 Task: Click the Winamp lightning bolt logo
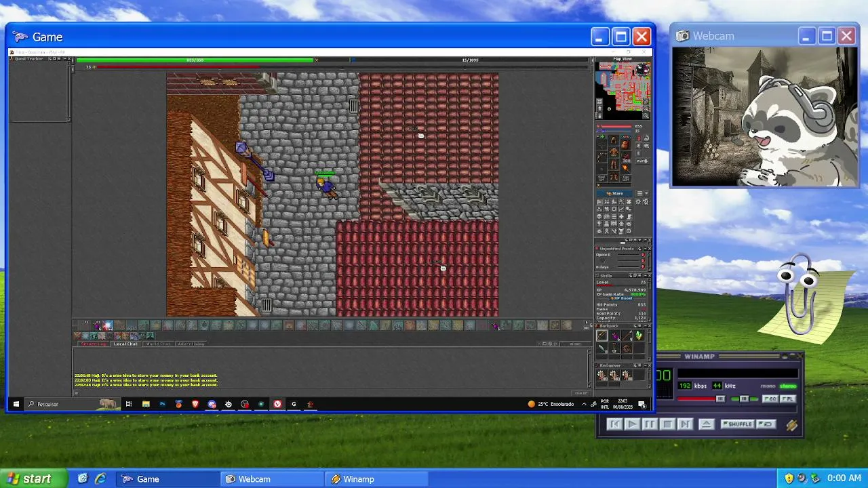pos(791,425)
